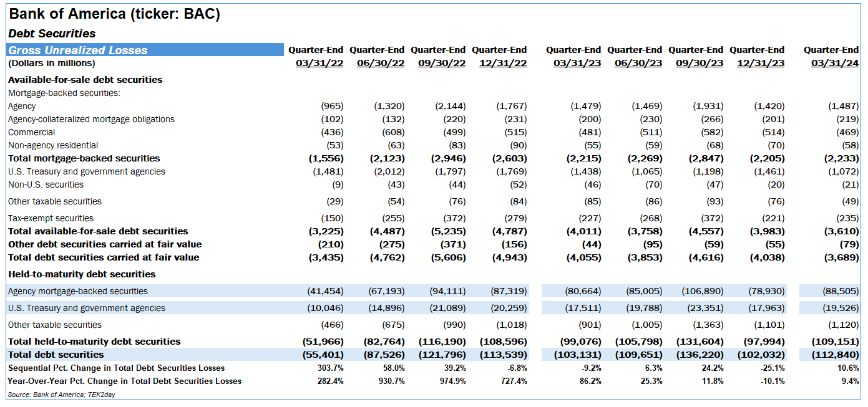The height and width of the screenshot is (407, 868).
Task: Click the 'Tax-exempt securities' row label
Action: click(51, 218)
